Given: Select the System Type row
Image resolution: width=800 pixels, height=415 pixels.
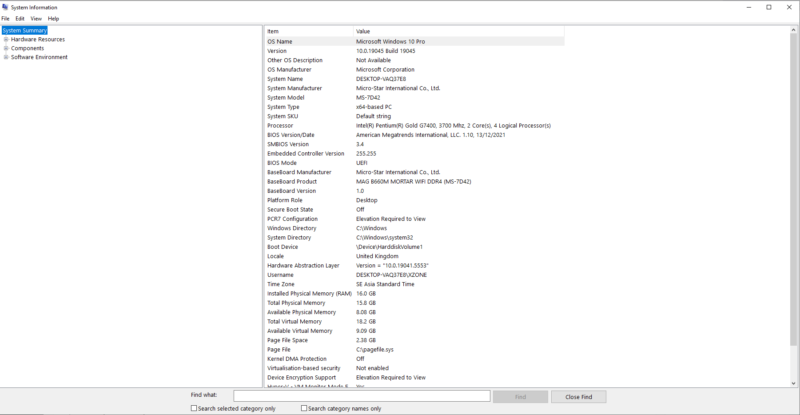Looking at the screenshot, I should pyautogui.click(x=414, y=107).
